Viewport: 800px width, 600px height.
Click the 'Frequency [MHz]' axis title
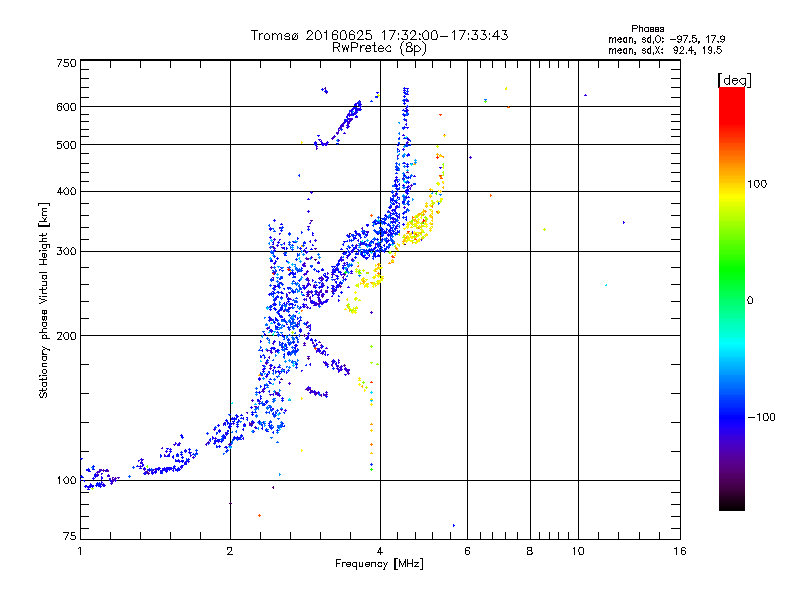point(379,564)
